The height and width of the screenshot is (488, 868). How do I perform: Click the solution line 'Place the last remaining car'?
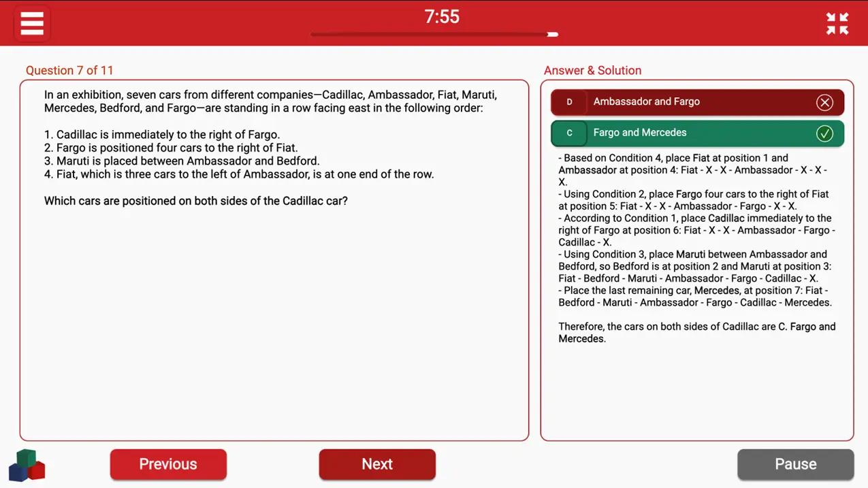click(695, 296)
